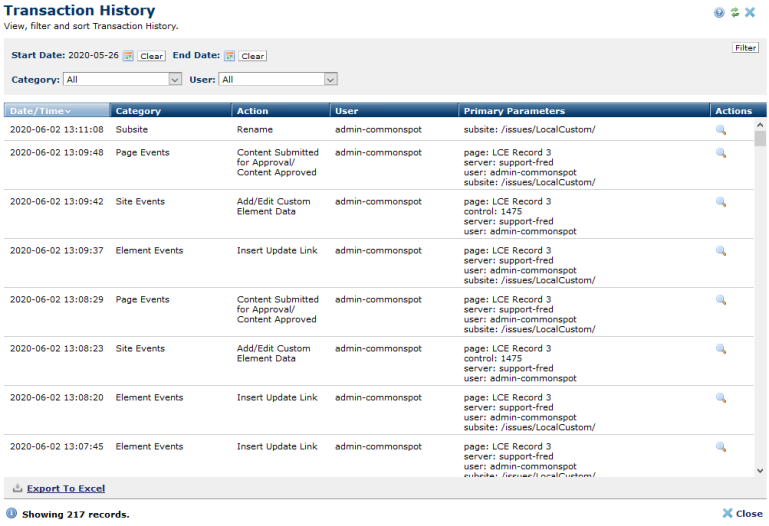Clear the End Date value
Screen dimensions: 769x526
(253, 57)
